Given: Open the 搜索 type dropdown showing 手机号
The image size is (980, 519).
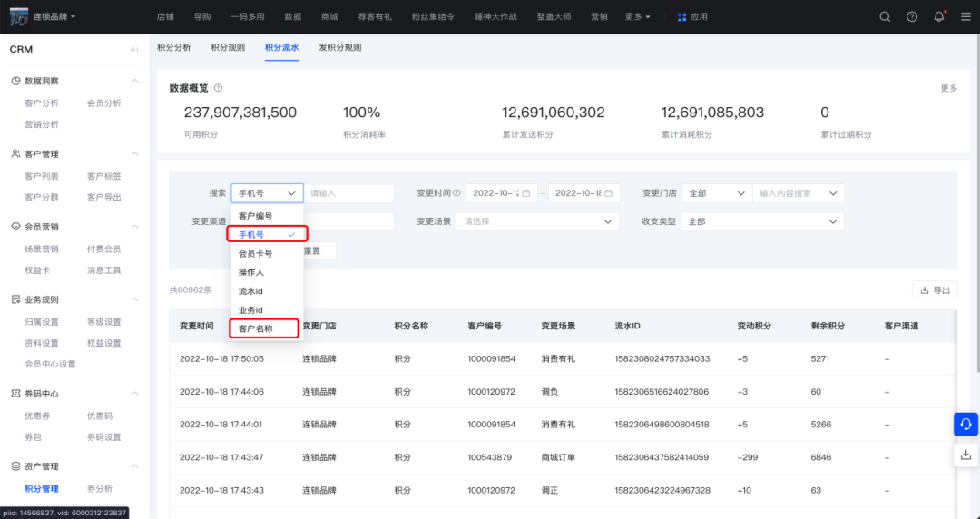Looking at the screenshot, I should (267, 193).
